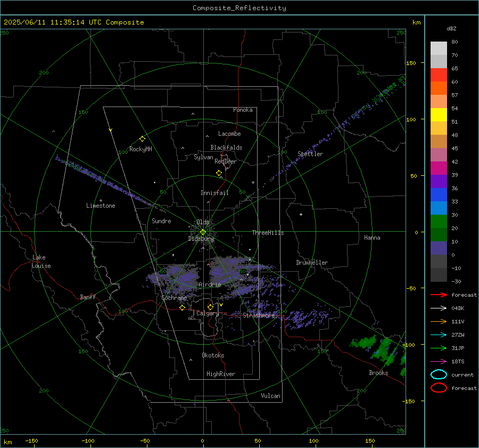Click the green 31JP arrow icon

[x=439, y=348]
